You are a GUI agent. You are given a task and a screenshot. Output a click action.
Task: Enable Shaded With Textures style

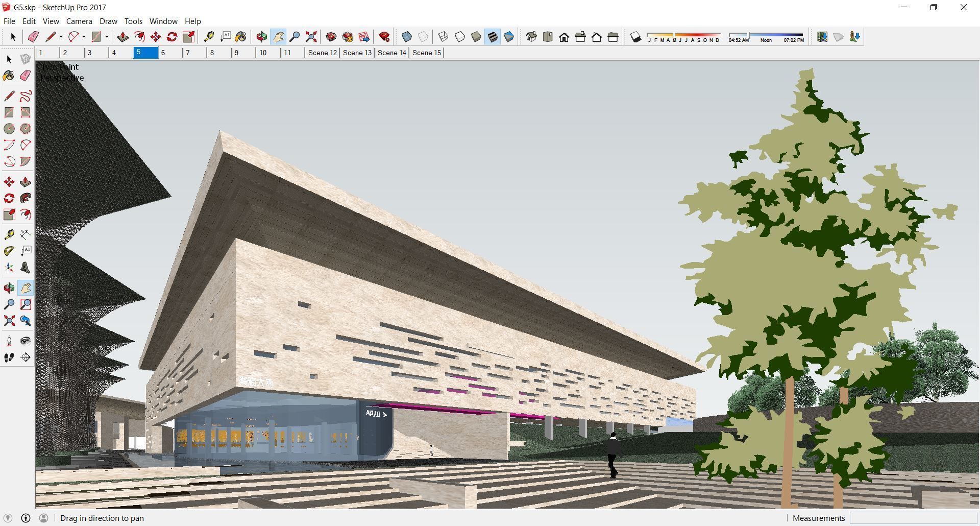pyautogui.click(x=493, y=37)
